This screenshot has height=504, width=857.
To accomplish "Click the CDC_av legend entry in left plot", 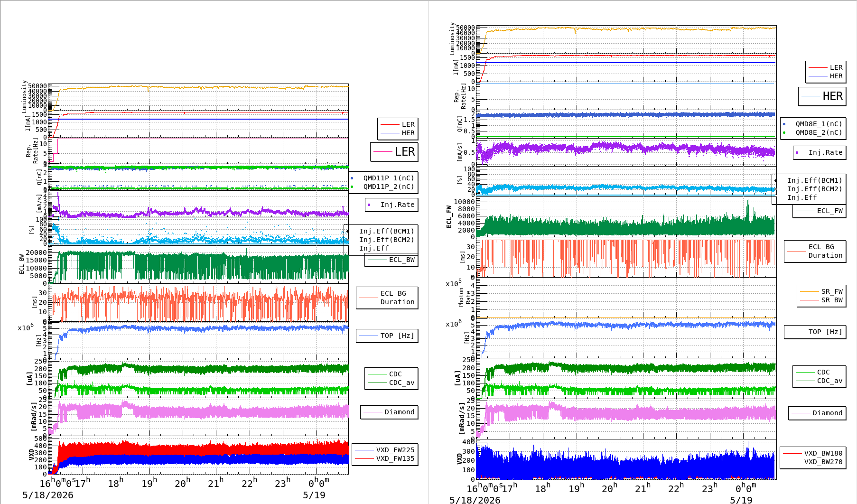I will click(x=401, y=383).
